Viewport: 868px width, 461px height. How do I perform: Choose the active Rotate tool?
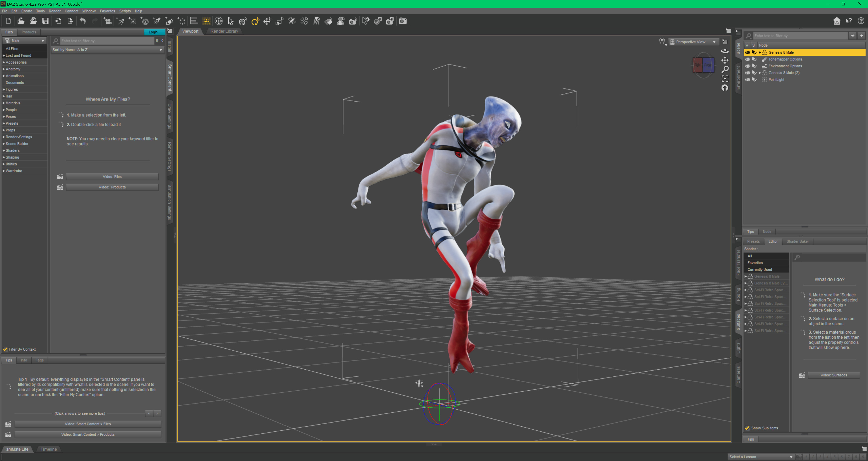(x=255, y=21)
